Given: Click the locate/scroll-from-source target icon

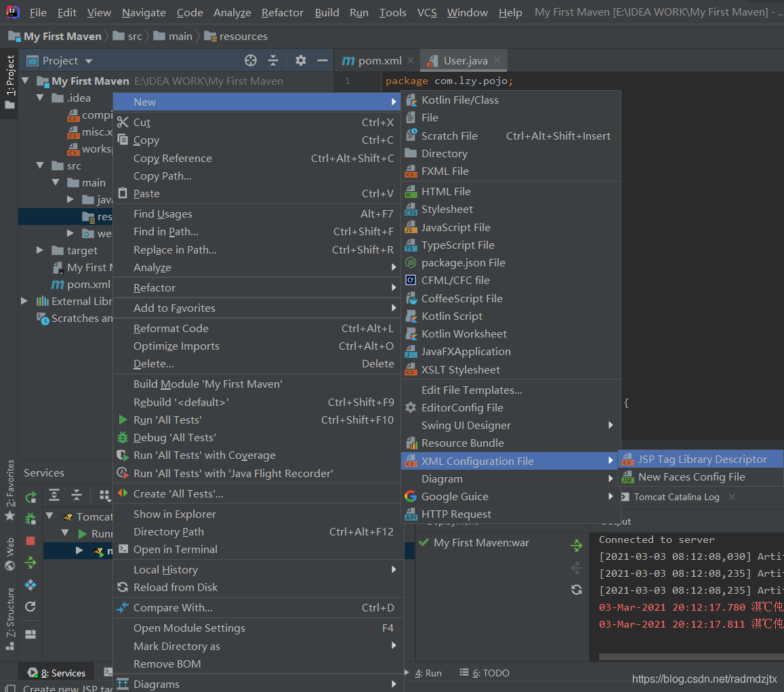Looking at the screenshot, I should pyautogui.click(x=251, y=60).
